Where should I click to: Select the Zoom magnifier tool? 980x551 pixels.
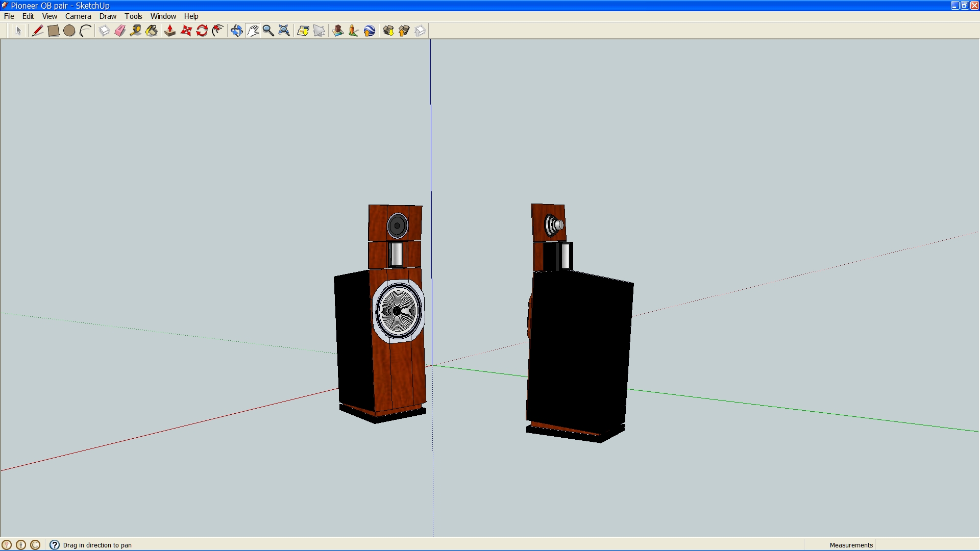[268, 31]
